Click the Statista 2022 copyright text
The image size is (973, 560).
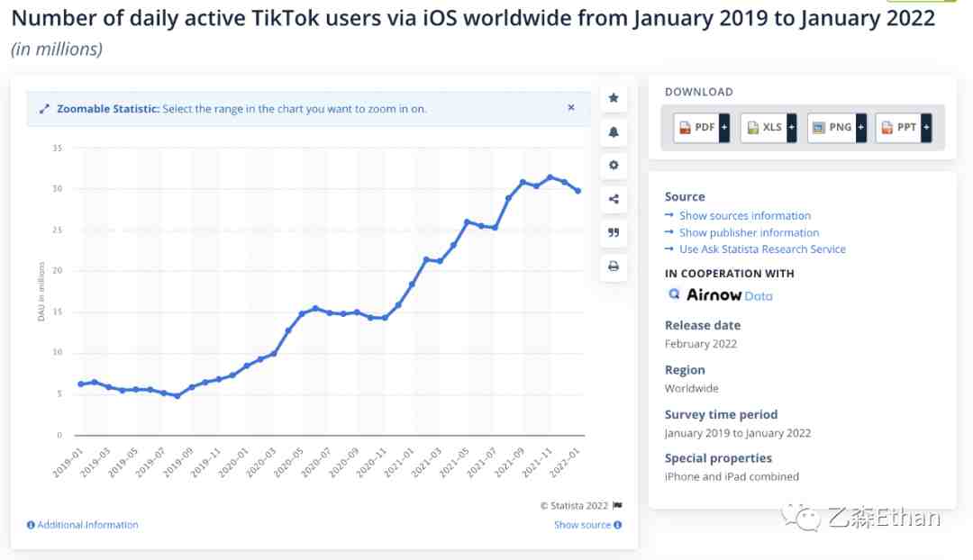575,505
